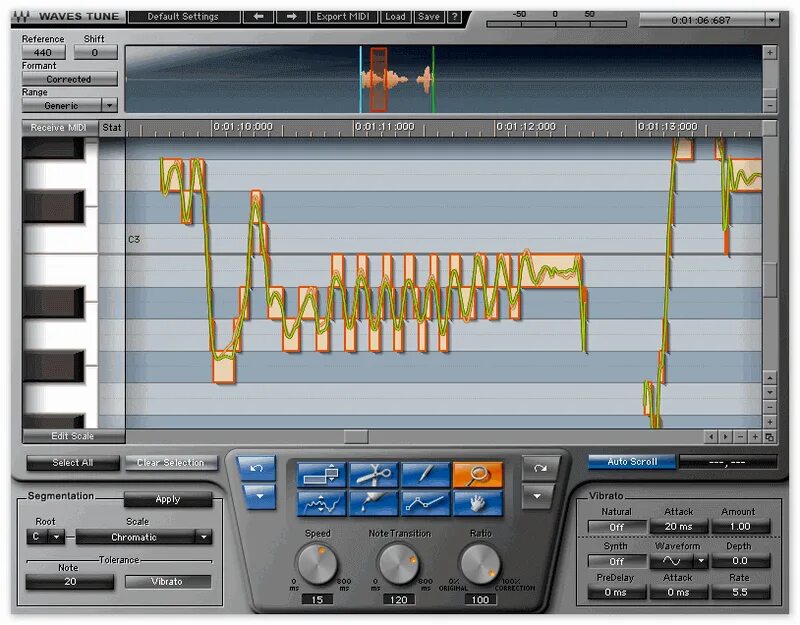Activate the Zoom magnifier tool
The width and height of the screenshot is (800, 625).
476,473
